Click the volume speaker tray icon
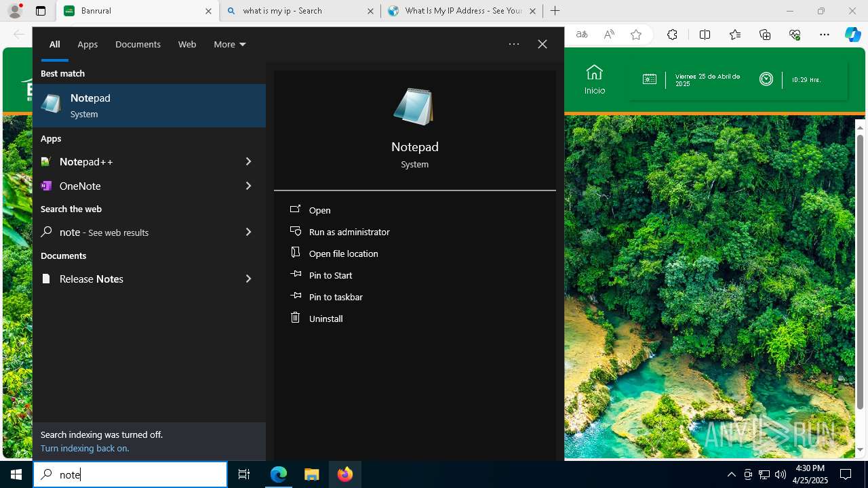 click(x=781, y=474)
